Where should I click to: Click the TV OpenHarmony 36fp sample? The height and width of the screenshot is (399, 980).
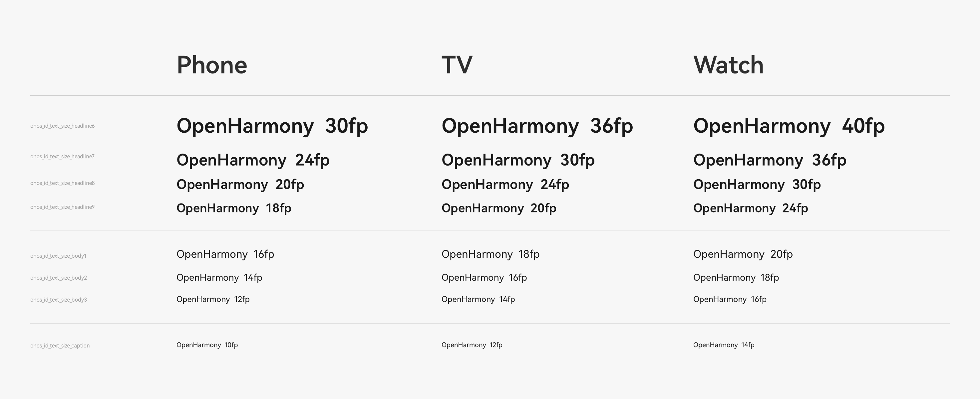537,126
